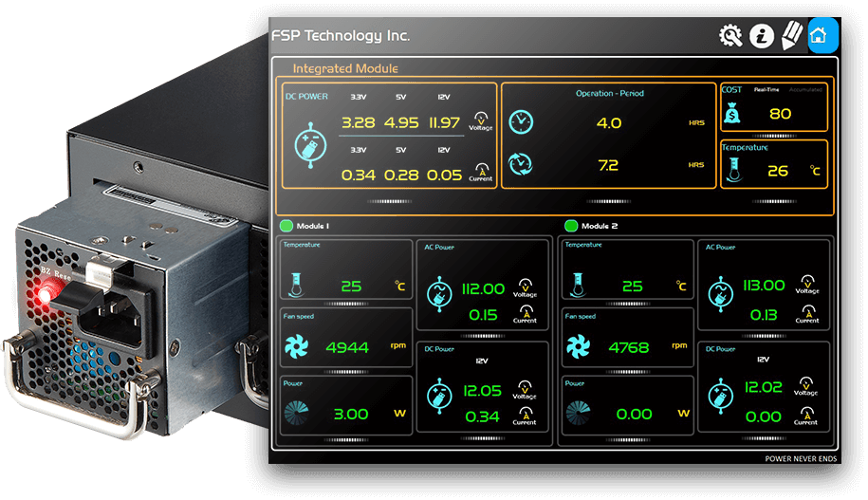Click Module 2 power dial icon

tap(579, 413)
